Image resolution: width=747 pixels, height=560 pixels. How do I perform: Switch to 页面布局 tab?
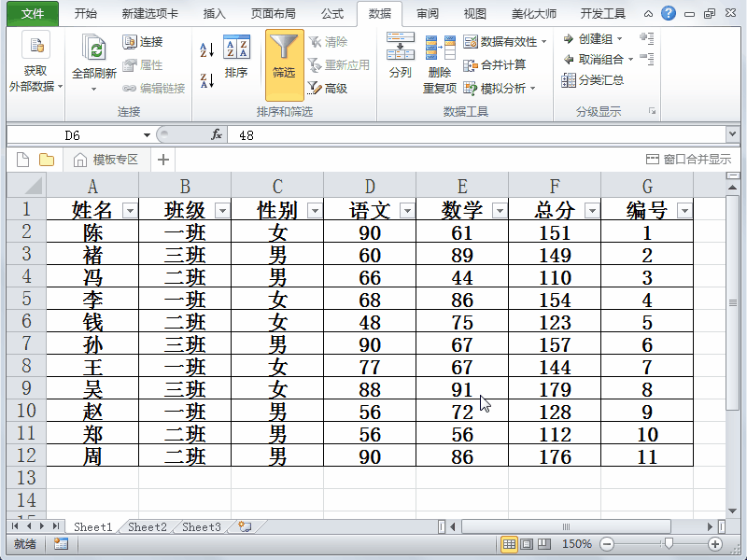click(273, 14)
